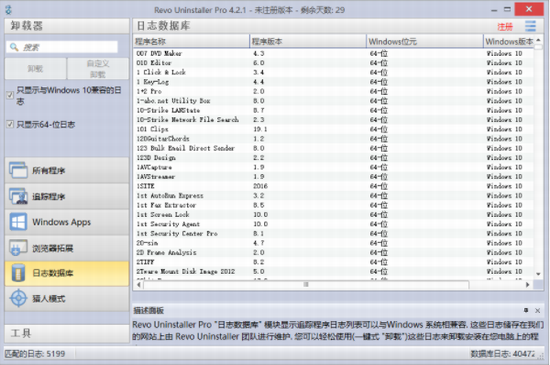Select the 1st Fax Extractor row
550x365 pixels.
tap(333, 205)
